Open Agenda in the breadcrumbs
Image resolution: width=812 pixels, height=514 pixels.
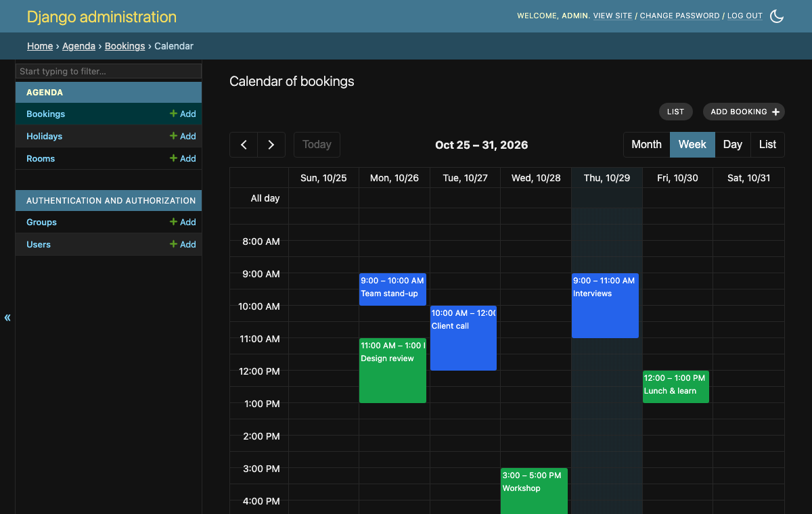point(78,46)
